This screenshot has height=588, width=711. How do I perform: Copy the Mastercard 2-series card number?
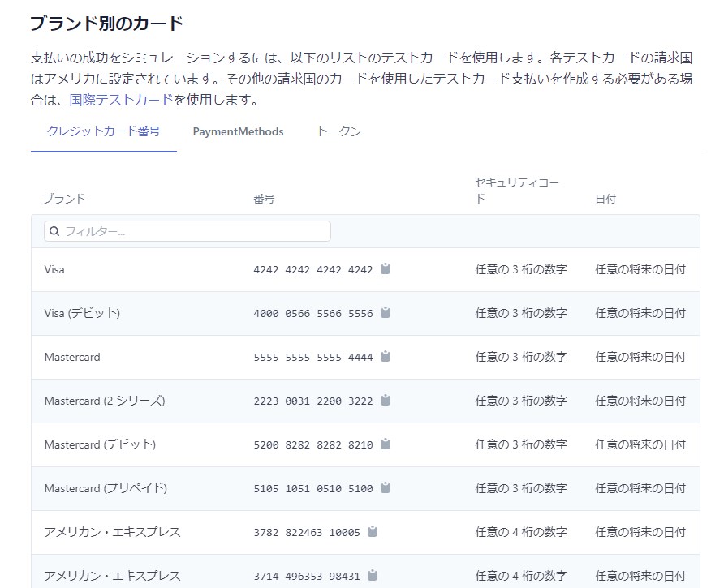[x=386, y=400]
